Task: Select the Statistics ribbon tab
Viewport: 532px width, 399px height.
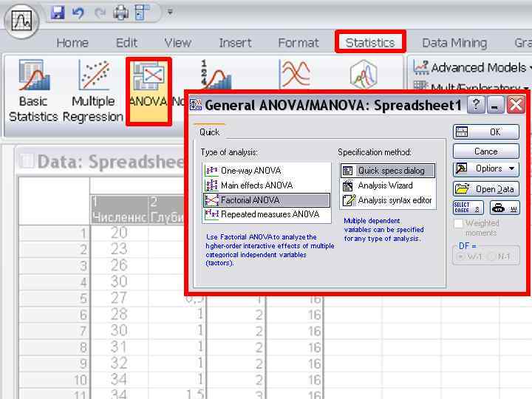Action: click(x=370, y=42)
